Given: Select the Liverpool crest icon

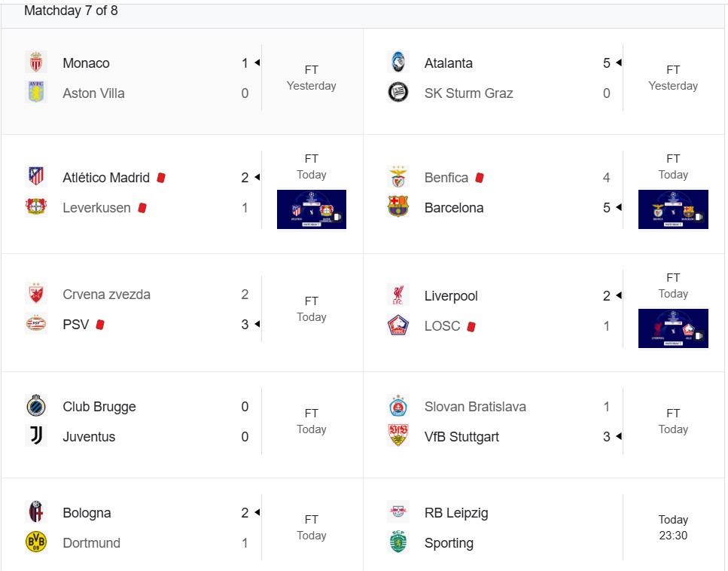Looking at the screenshot, I should (x=398, y=295).
